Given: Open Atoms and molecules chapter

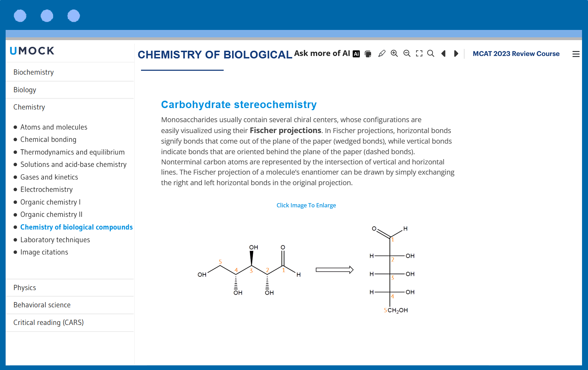Looking at the screenshot, I should pos(54,127).
